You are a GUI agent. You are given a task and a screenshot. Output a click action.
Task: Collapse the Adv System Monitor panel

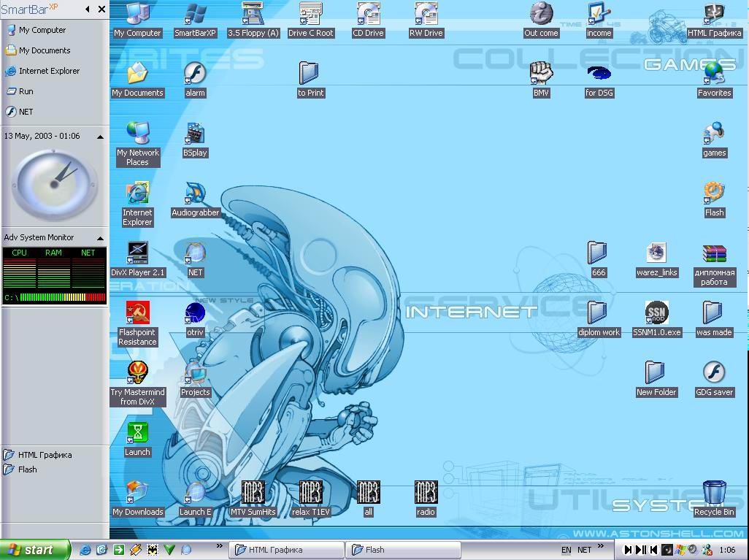tap(100, 238)
